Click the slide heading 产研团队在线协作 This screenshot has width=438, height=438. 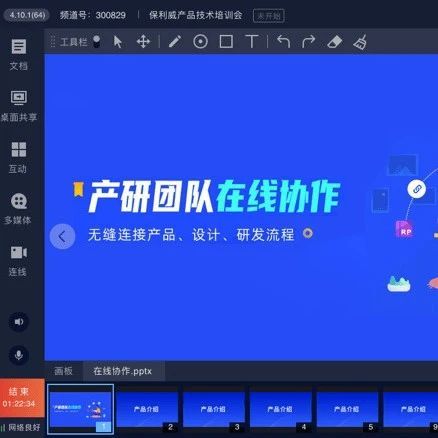214,196
